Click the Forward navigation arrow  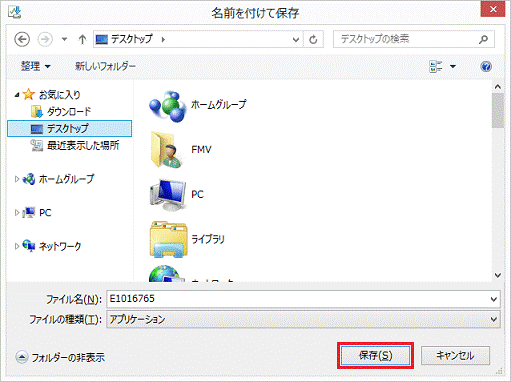[x=45, y=39]
